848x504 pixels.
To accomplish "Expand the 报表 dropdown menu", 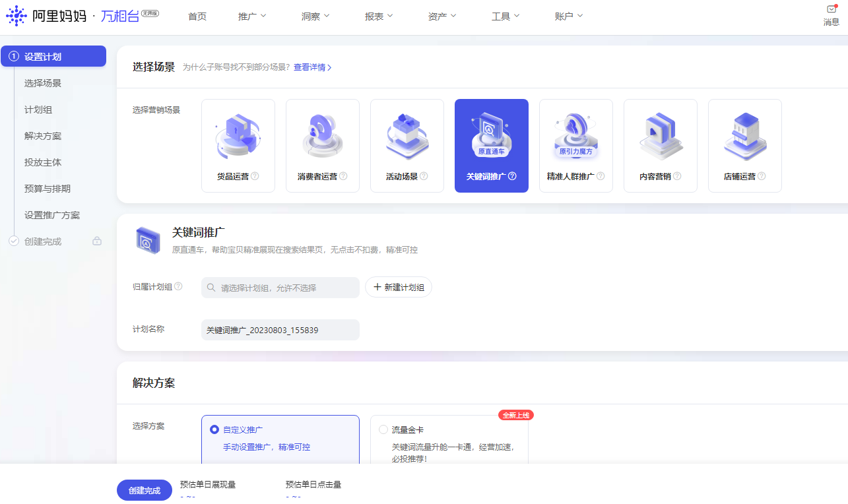I will point(379,16).
